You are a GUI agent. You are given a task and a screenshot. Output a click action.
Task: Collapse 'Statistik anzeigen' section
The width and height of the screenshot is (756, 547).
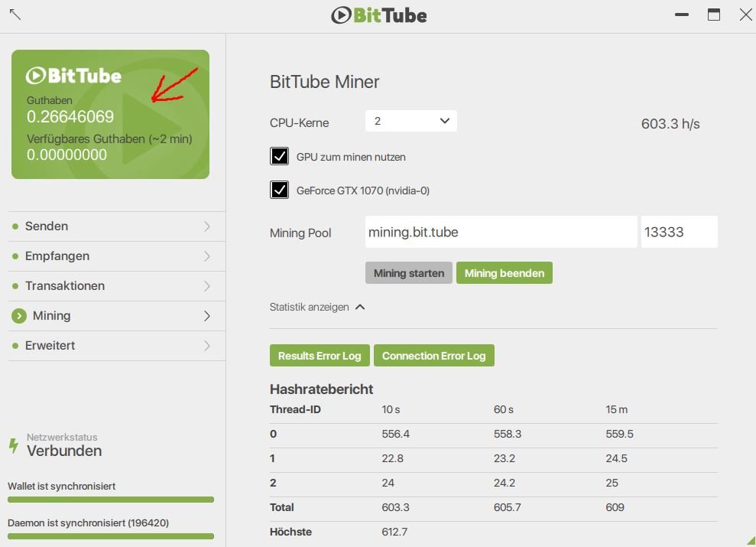pos(316,308)
